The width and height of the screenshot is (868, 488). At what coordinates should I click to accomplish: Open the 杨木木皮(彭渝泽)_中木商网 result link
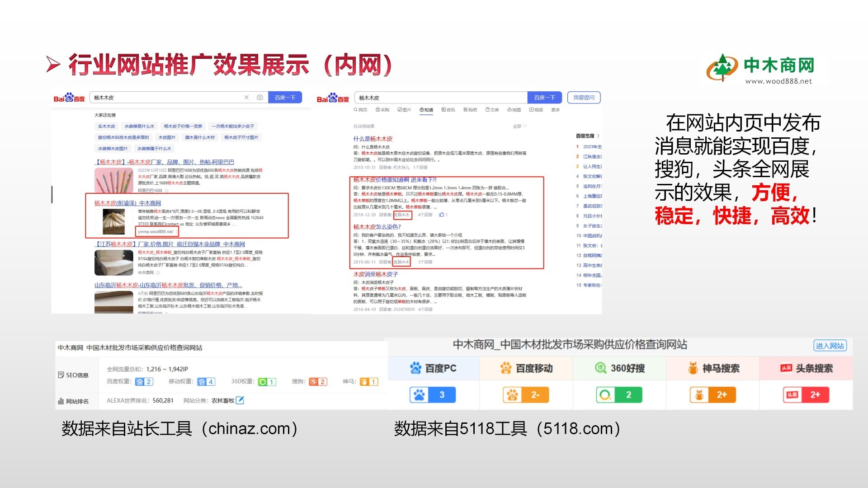coord(127,203)
